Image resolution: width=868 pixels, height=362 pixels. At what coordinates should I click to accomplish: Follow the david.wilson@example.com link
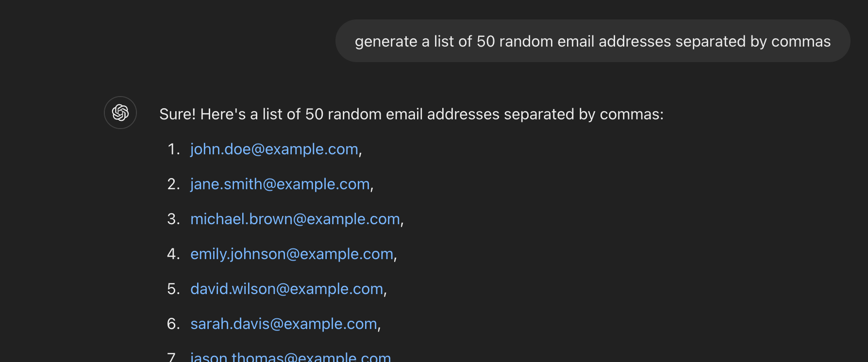coord(287,289)
